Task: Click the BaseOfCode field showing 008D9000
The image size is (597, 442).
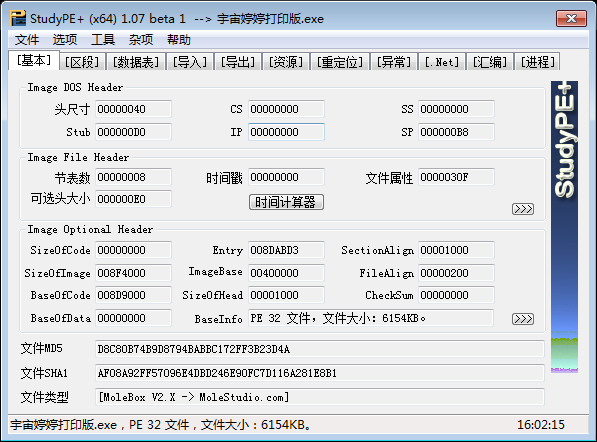Action: point(133,295)
